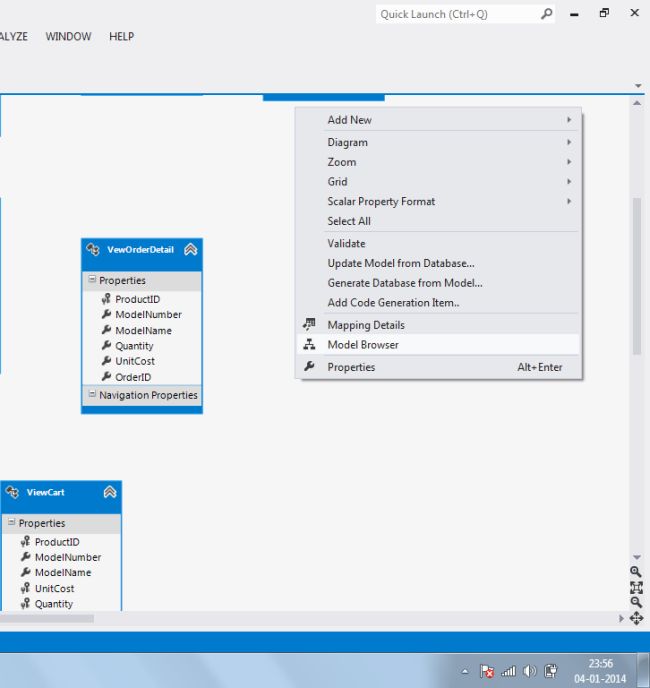
Task: Click the vertical scrollbar thumb
Action: point(637,276)
